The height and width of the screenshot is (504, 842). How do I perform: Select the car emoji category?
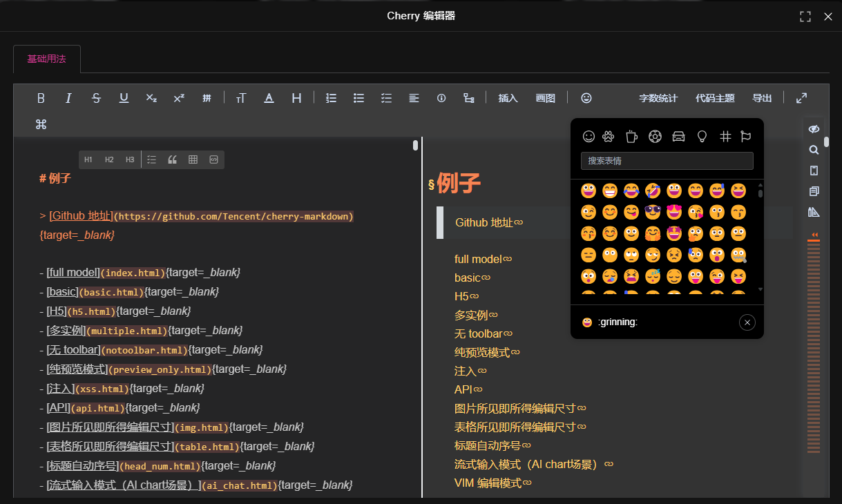tap(678, 136)
